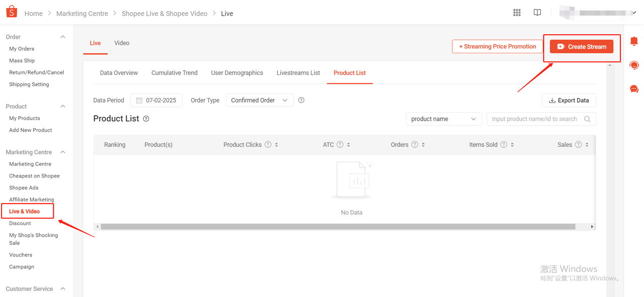Collapse the Order sidebar section
Image resolution: width=644 pixels, height=297 pixels.
63,37
